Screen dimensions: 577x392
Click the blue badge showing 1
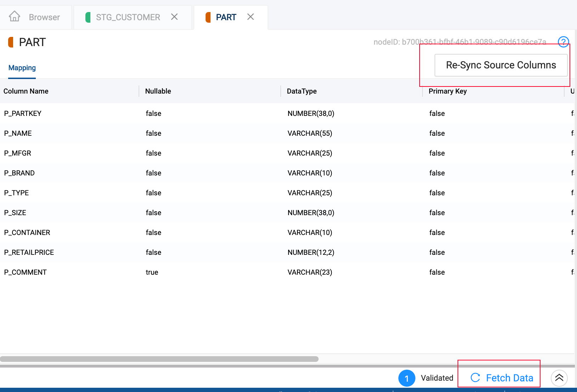pos(407,378)
